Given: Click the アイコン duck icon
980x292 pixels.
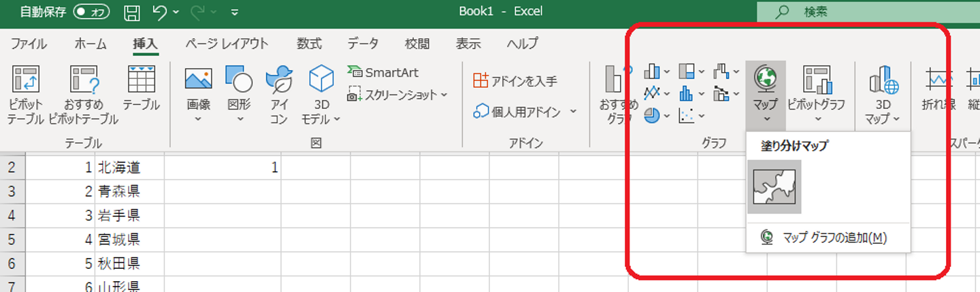Looking at the screenshot, I should 279,80.
